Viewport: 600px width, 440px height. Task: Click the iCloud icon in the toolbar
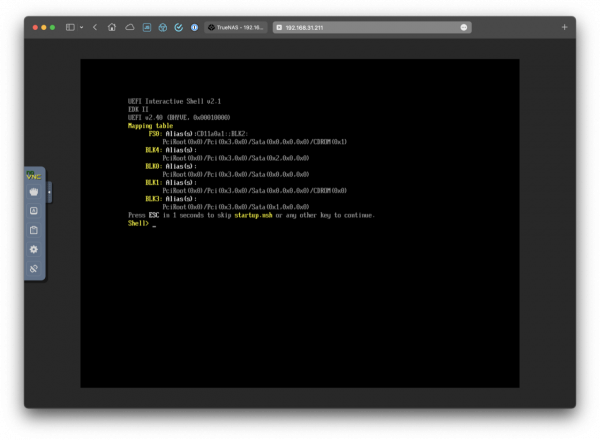[130, 27]
